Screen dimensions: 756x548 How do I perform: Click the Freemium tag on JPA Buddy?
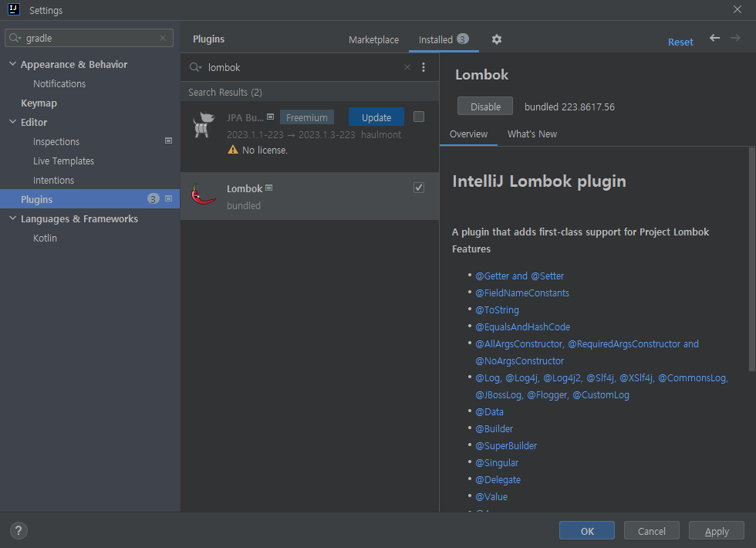click(307, 117)
